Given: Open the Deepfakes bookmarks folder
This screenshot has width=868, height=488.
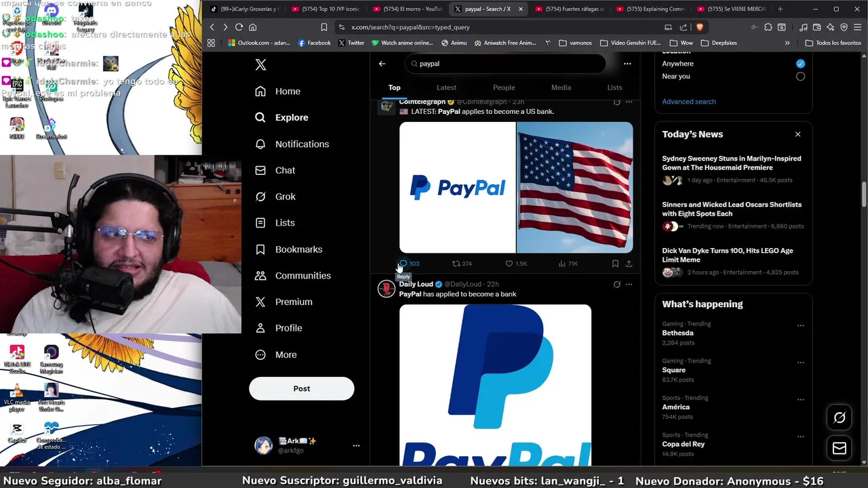Looking at the screenshot, I should click(x=719, y=43).
